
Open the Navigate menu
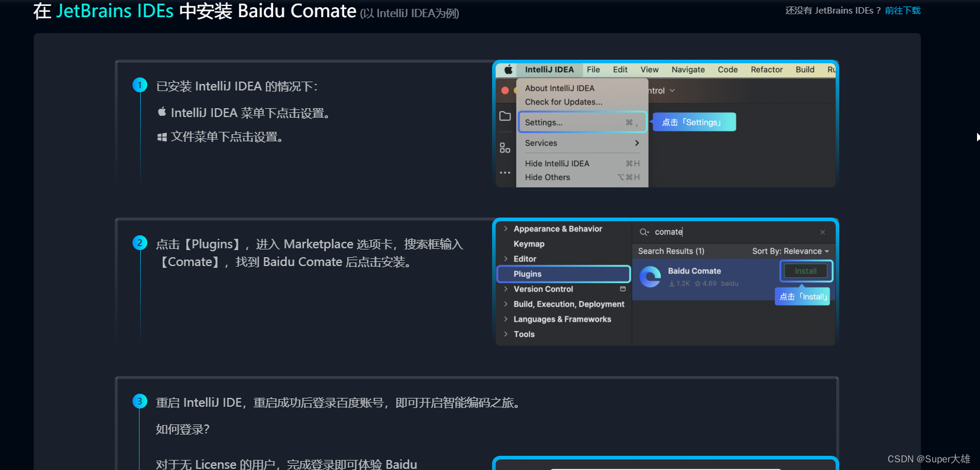pyautogui.click(x=688, y=69)
